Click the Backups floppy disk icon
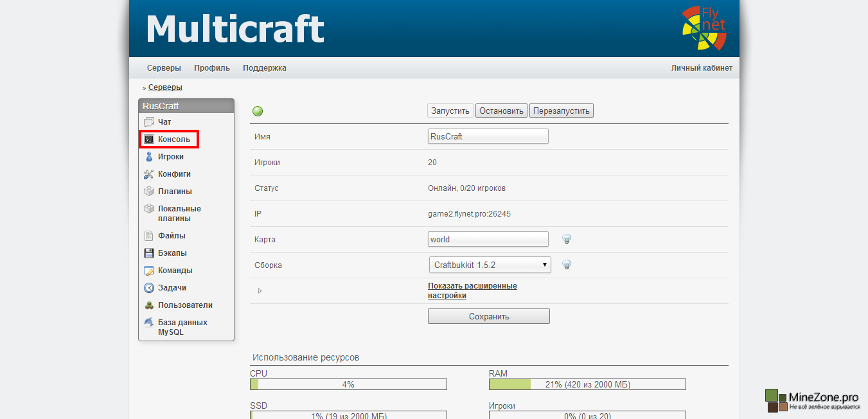The width and height of the screenshot is (868, 419). (x=148, y=253)
